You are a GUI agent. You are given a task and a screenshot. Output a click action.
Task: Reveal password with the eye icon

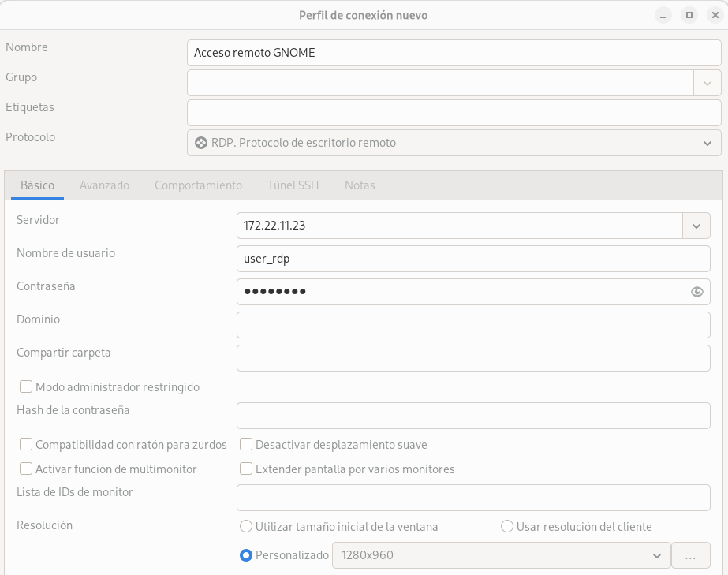[x=696, y=292]
